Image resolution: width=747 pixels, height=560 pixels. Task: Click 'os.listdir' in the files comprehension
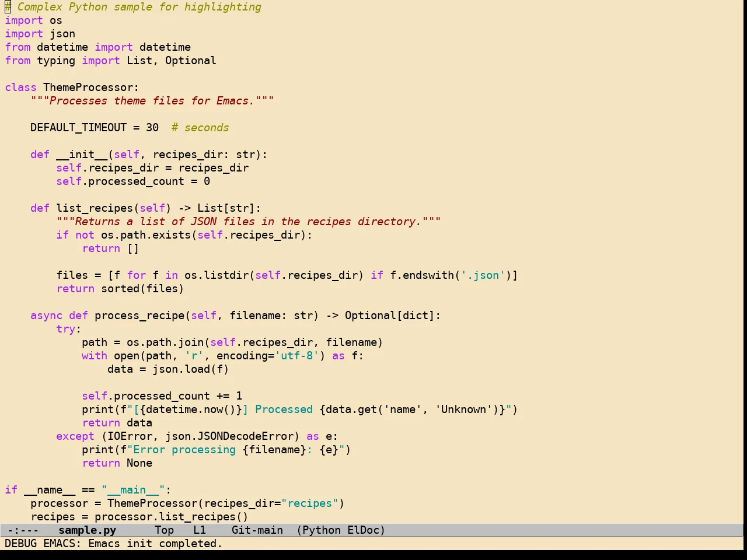pyautogui.click(x=217, y=275)
